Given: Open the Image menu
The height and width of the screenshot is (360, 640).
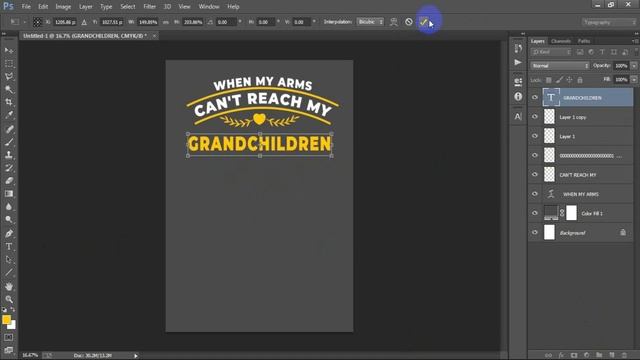Looking at the screenshot, I should click(63, 7).
